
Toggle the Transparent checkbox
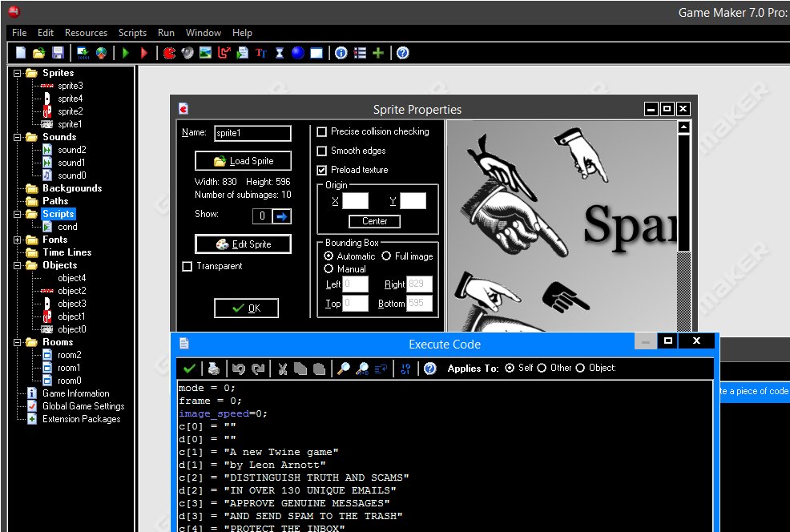[x=187, y=266]
